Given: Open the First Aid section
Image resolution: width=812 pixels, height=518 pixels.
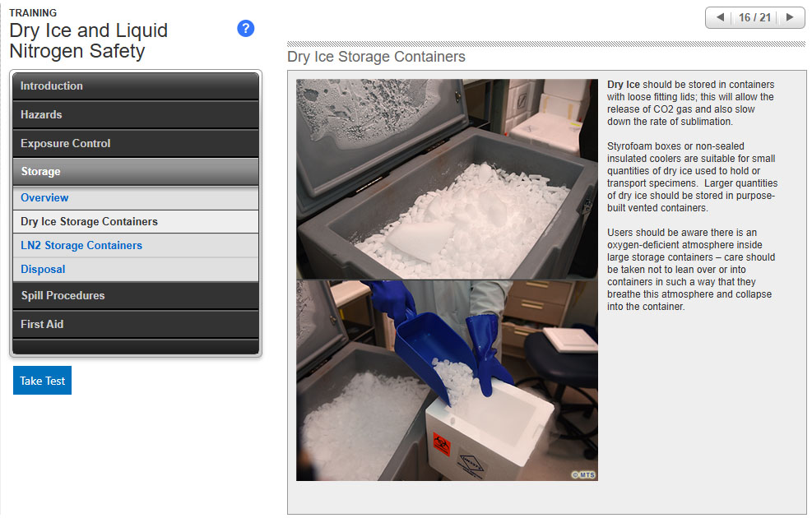Looking at the screenshot, I should click(x=135, y=325).
